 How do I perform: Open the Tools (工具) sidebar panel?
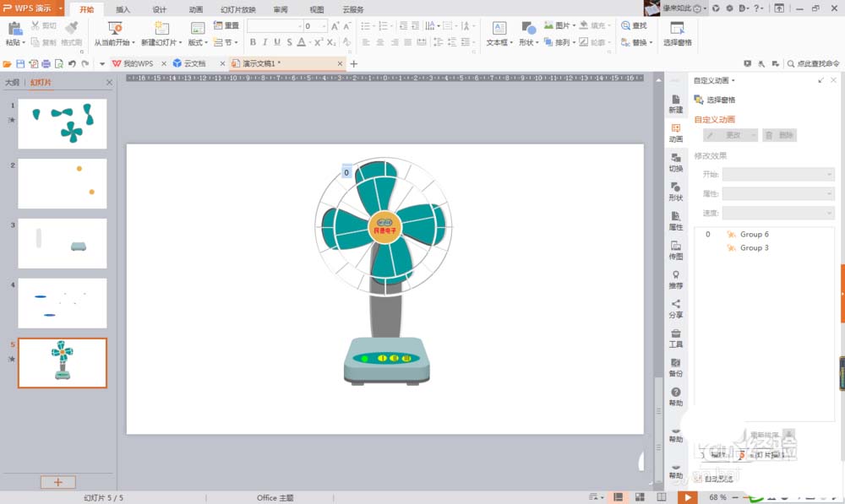676,339
